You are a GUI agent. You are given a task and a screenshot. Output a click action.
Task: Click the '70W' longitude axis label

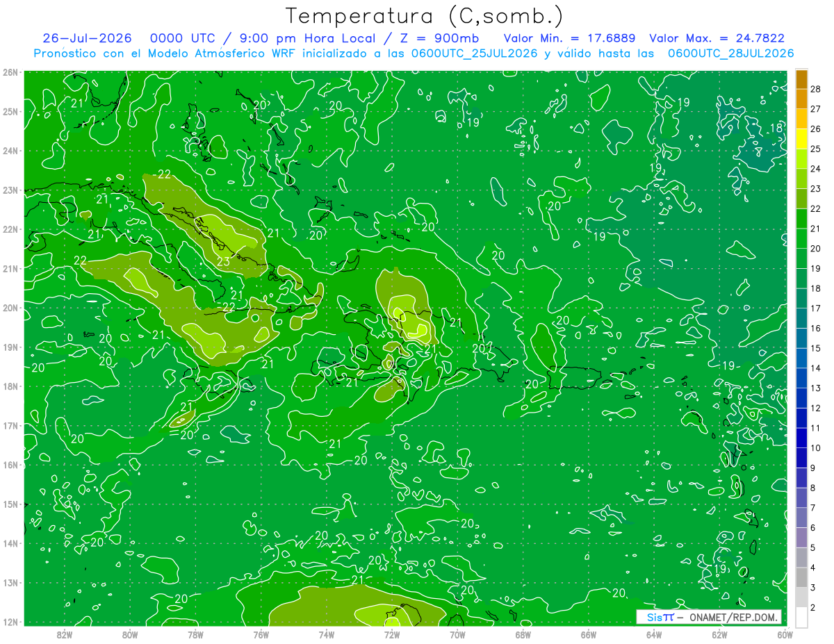coord(457,634)
